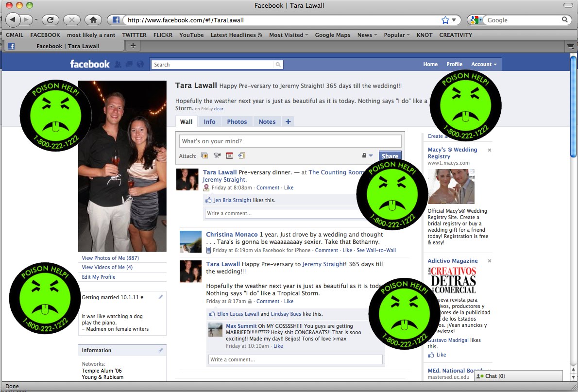Viewport: 578px width, 392px height.
Task: Attach a video using the camera icon
Action: [217, 155]
